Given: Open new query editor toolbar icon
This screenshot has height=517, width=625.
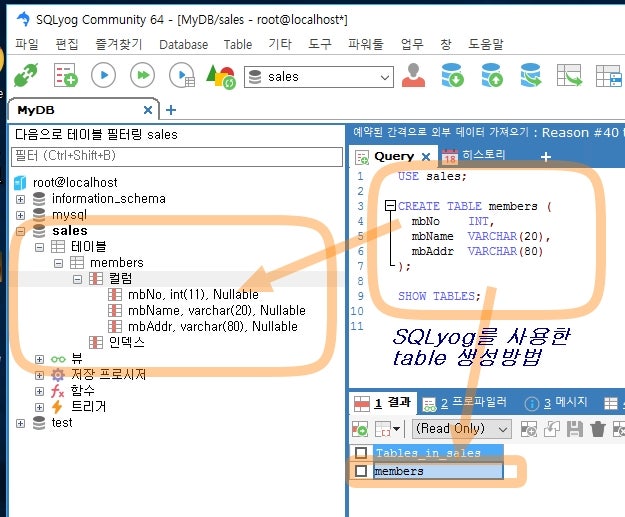Looking at the screenshot, I should point(65,75).
